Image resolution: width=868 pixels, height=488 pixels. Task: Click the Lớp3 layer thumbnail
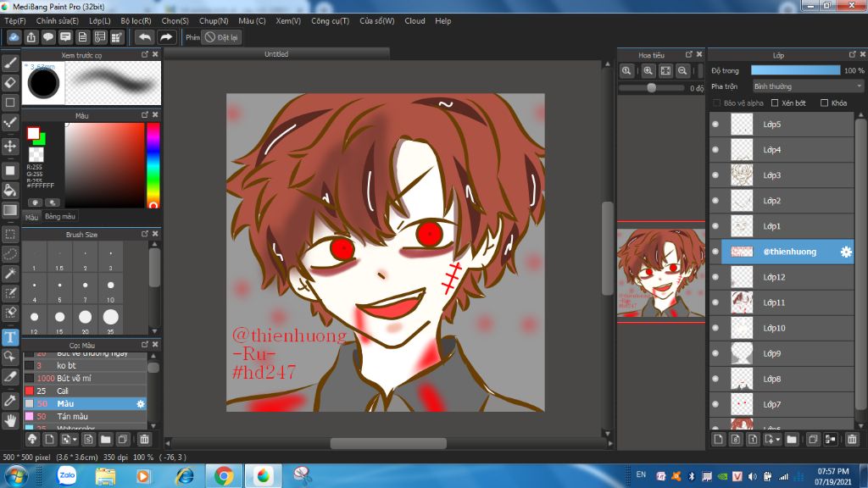coord(742,175)
